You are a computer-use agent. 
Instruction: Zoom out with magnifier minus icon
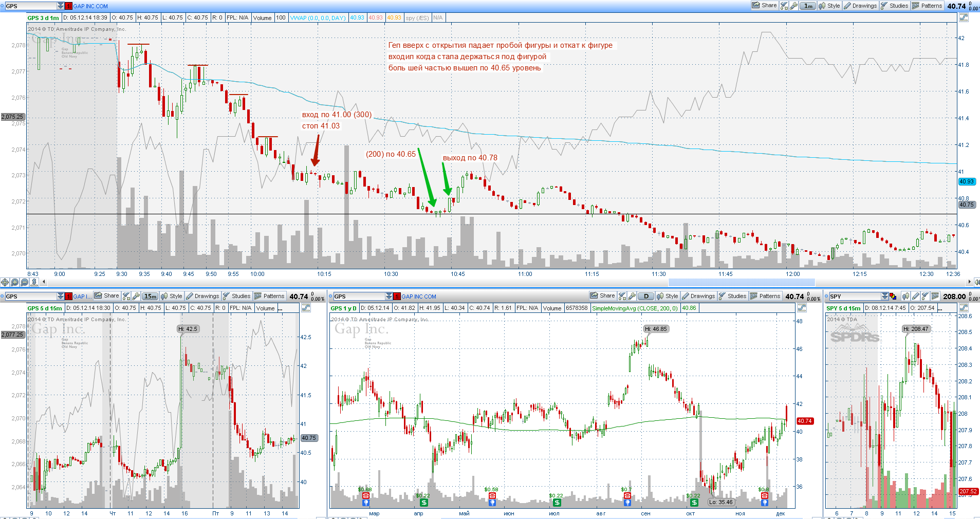[x=24, y=282]
